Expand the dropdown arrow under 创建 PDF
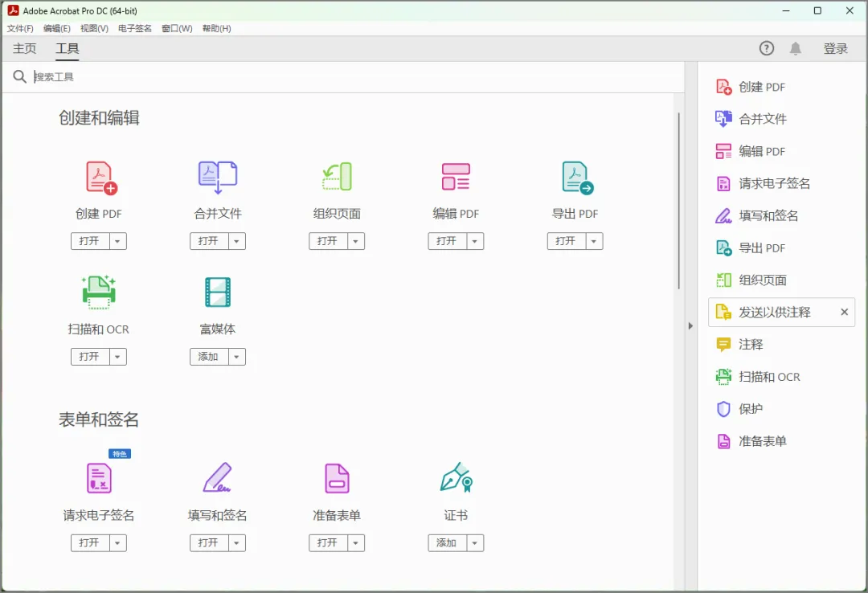Viewport: 868px width, 593px height. [117, 241]
